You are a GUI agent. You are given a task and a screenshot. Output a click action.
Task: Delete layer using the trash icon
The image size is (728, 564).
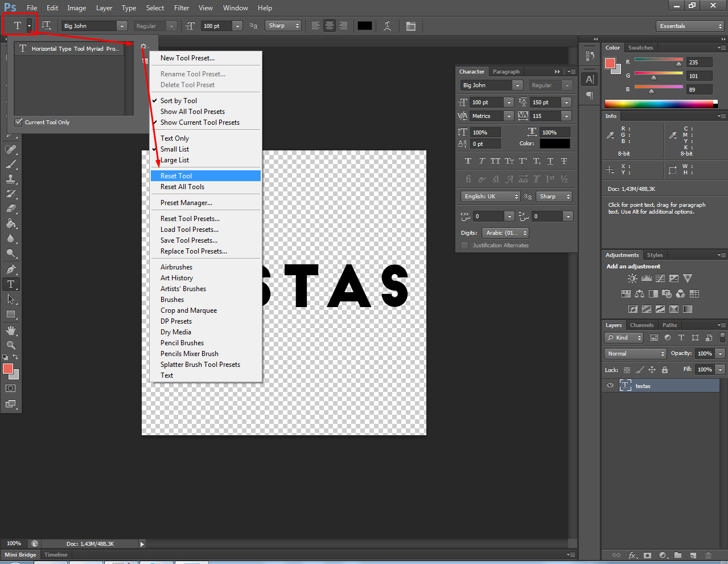[x=708, y=555]
